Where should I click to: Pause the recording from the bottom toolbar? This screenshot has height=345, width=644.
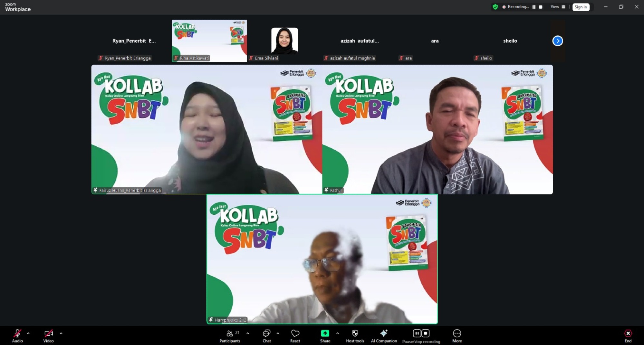[417, 333]
